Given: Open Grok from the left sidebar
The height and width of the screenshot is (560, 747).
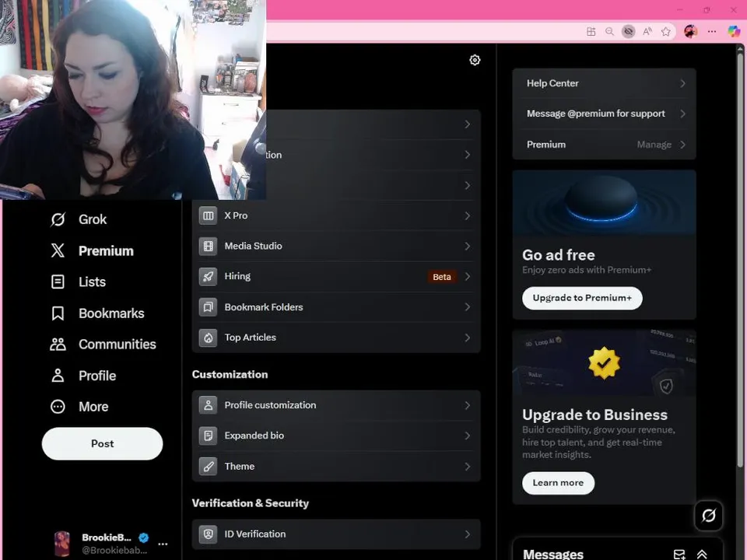Looking at the screenshot, I should [79, 219].
